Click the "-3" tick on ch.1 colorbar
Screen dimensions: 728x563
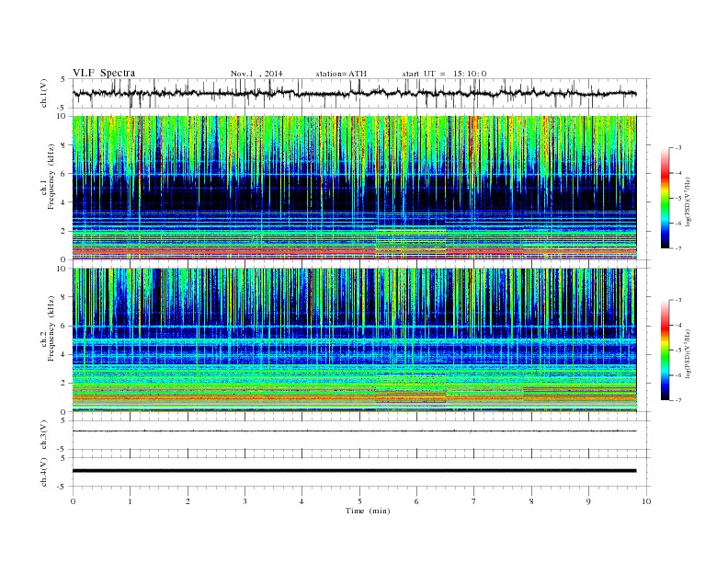678,148
